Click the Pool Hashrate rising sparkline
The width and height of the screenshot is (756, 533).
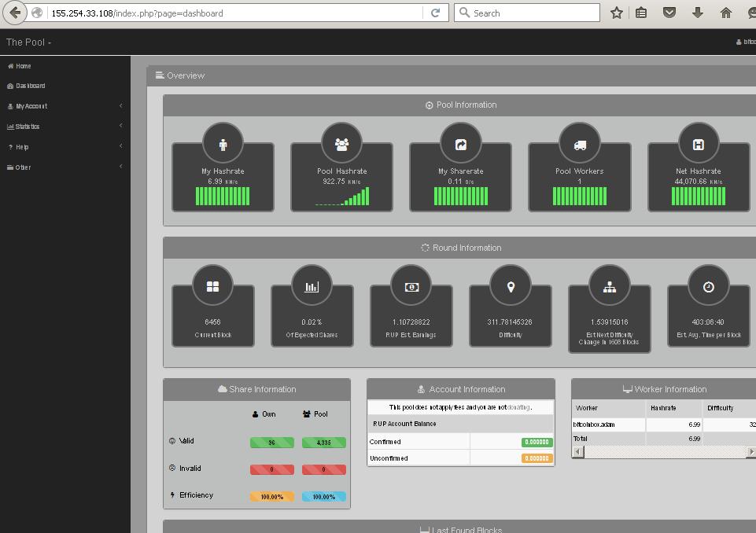342,196
